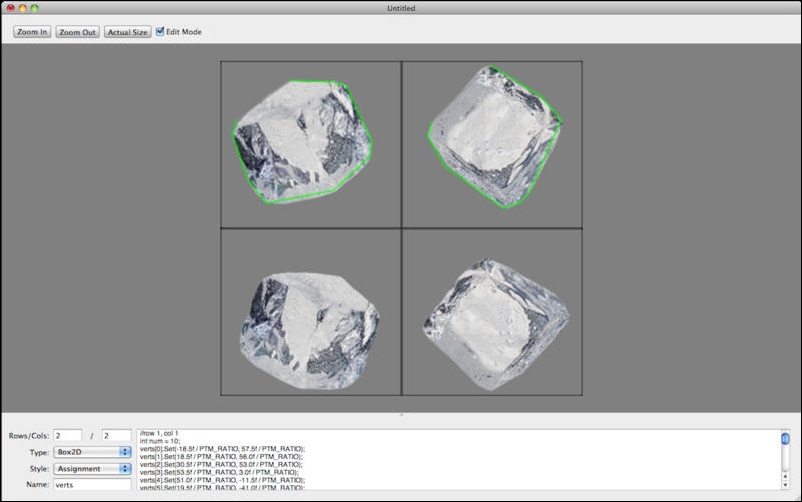802x502 pixels.
Task: Focus the Name field containing verts
Action: pos(93,485)
